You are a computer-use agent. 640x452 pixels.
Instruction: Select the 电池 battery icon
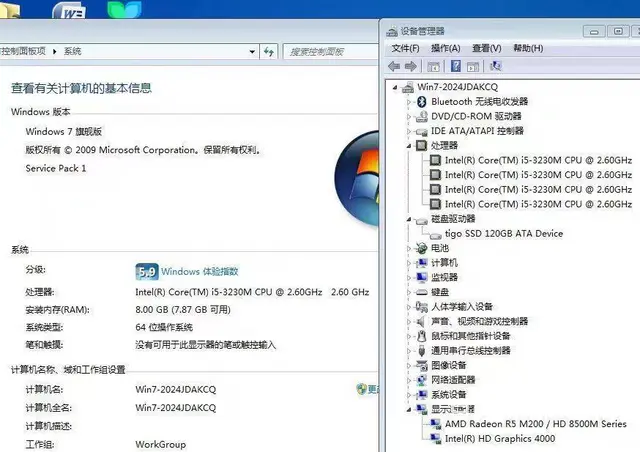tap(422, 248)
